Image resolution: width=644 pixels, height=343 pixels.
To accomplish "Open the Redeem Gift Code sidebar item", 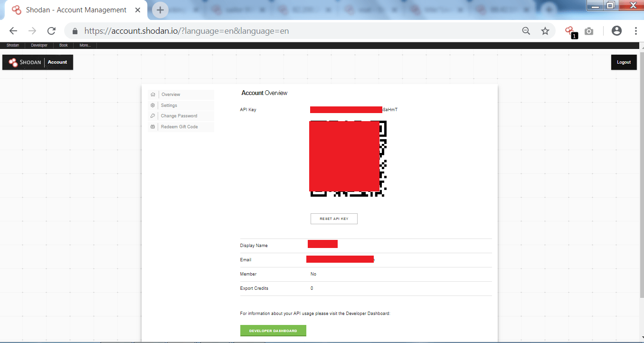I will (181, 127).
